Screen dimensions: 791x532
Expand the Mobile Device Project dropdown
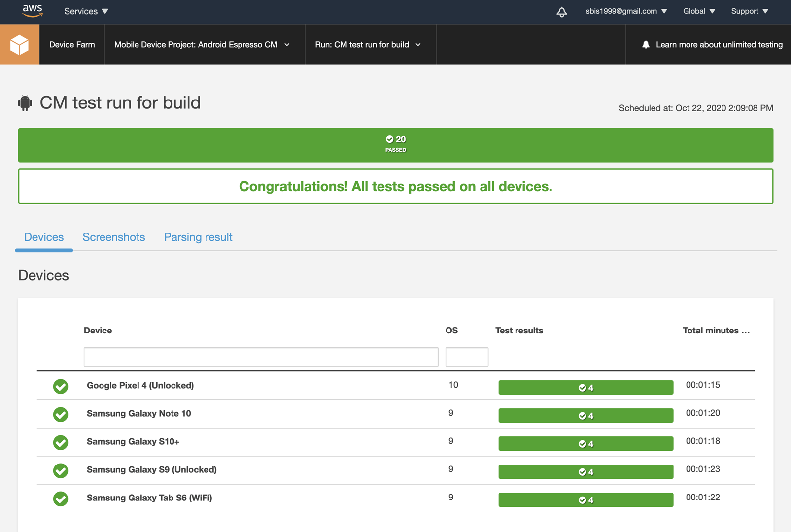(x=202, y=44)
